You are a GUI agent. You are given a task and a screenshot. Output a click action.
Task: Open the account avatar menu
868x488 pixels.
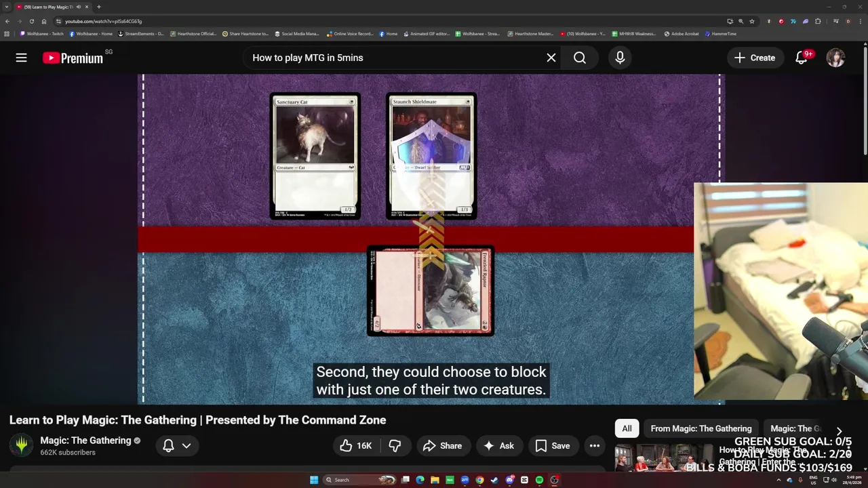[x=835, y=58]
